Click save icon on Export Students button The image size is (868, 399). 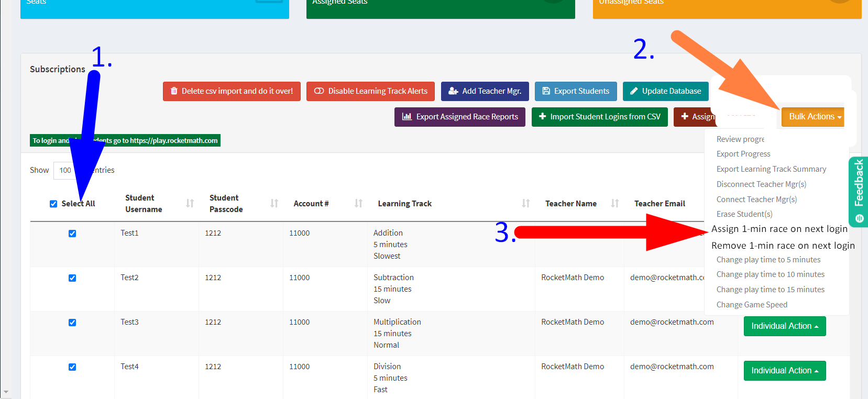tap(546, 91)
